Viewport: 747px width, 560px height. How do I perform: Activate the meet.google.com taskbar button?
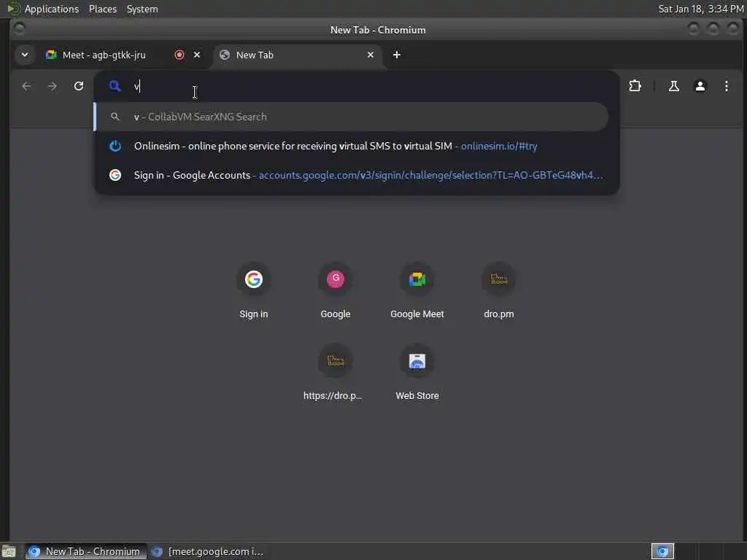[208, 551]
